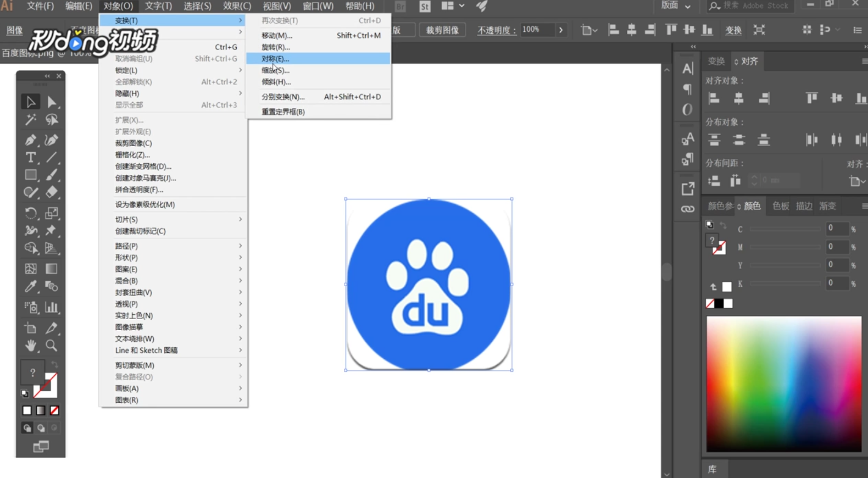
Task: Select the Scale tool
Action: (52, 213)
